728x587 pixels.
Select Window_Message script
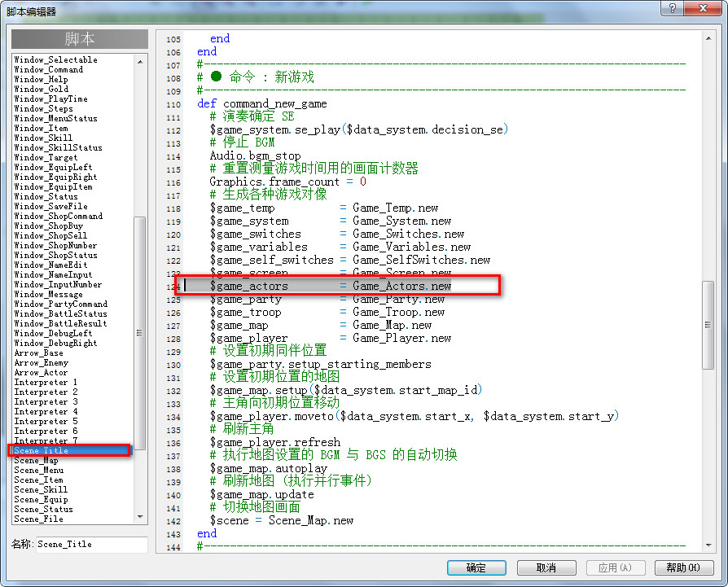pos(48,294)
